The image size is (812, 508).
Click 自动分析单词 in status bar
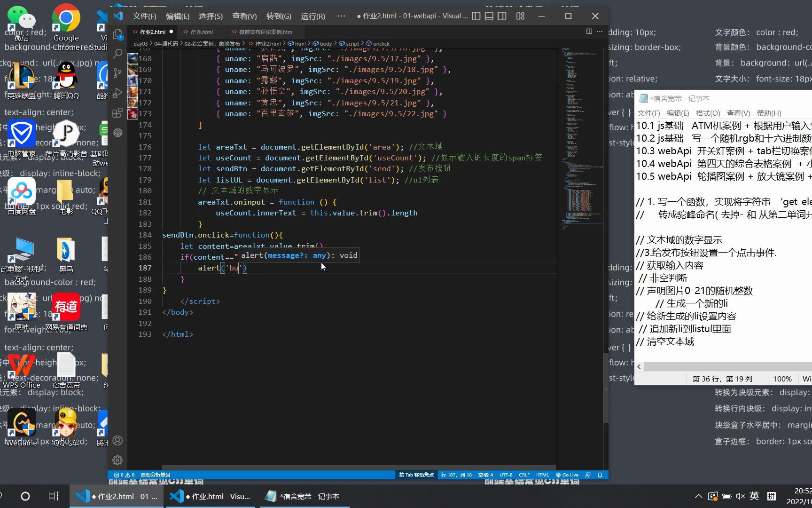coord(156,475)
